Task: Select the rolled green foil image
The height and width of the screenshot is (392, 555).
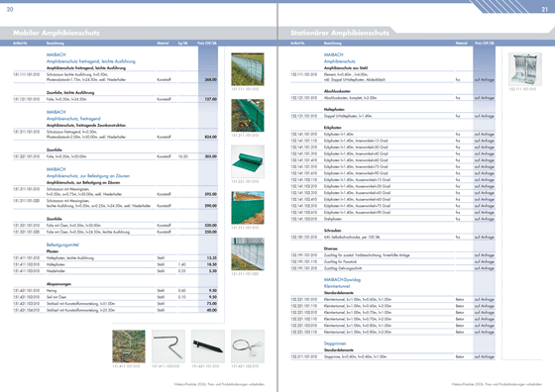Action: [x=248, y=161]
